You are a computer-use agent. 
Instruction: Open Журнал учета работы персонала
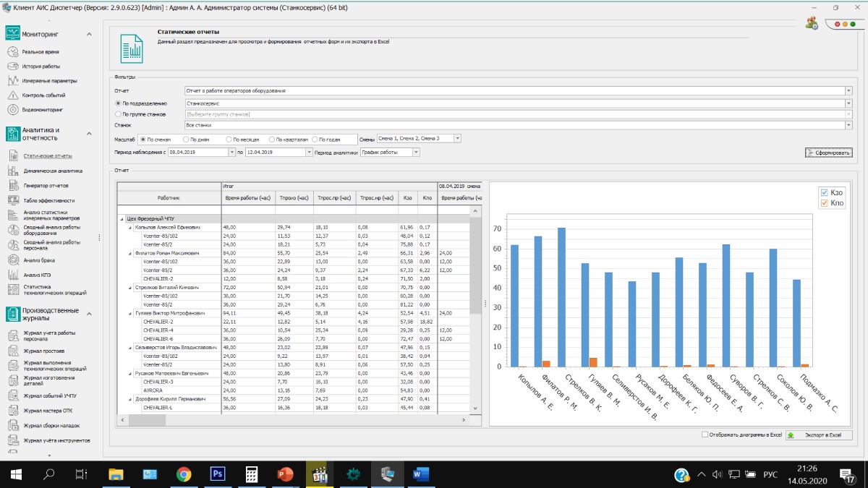(50, 335)
